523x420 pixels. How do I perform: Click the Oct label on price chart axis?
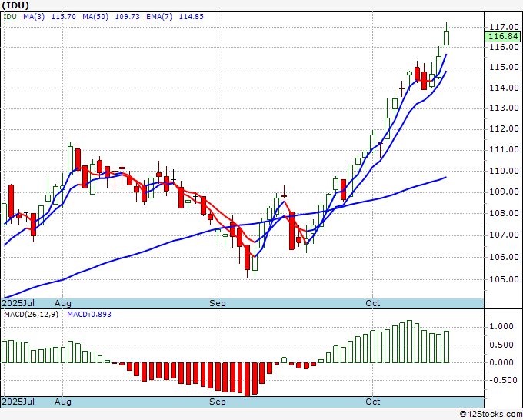[x=372, y=303]
